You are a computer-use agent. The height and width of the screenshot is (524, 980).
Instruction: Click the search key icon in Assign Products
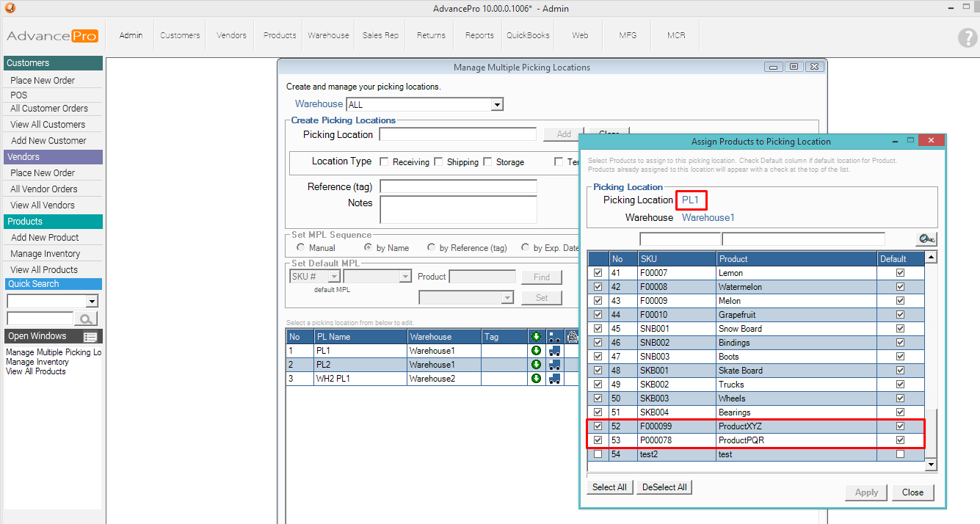click(926, 239)
